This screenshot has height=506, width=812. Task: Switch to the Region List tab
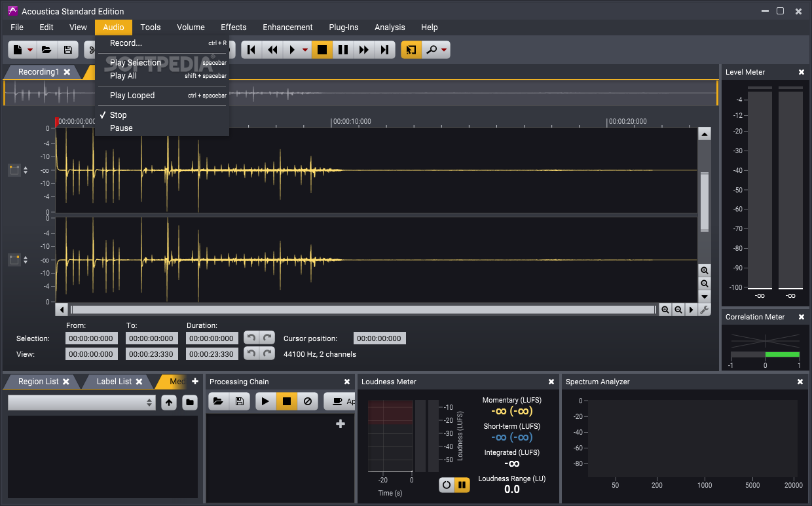click(x=39, y=382)
